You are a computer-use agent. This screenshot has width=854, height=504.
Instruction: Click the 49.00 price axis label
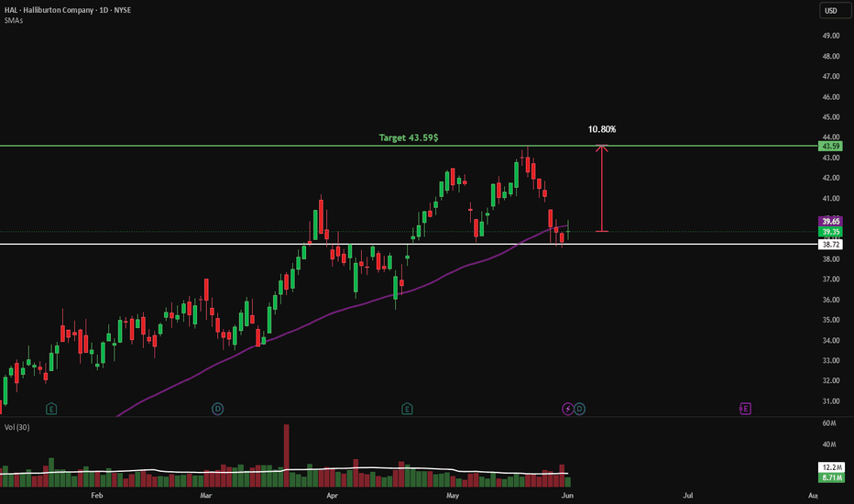[x=830, y=36]
